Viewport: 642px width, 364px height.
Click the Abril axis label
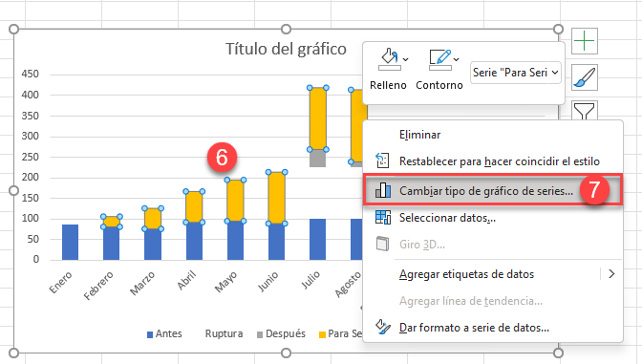tap(186, 281)
